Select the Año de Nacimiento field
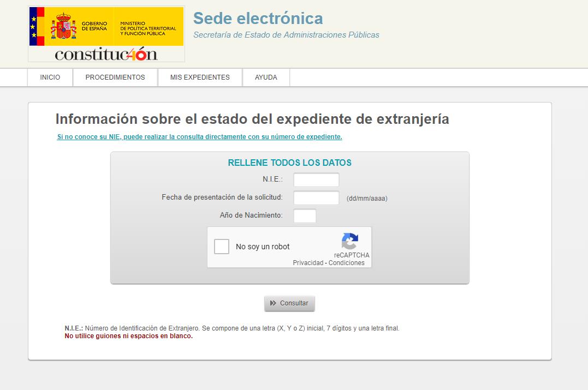 [x=305, y=215]
